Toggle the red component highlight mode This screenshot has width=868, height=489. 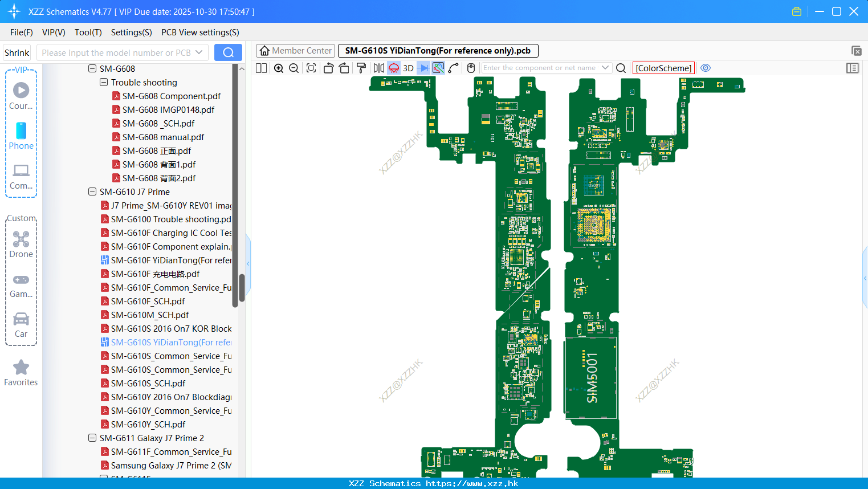click(x=394, y=68)
